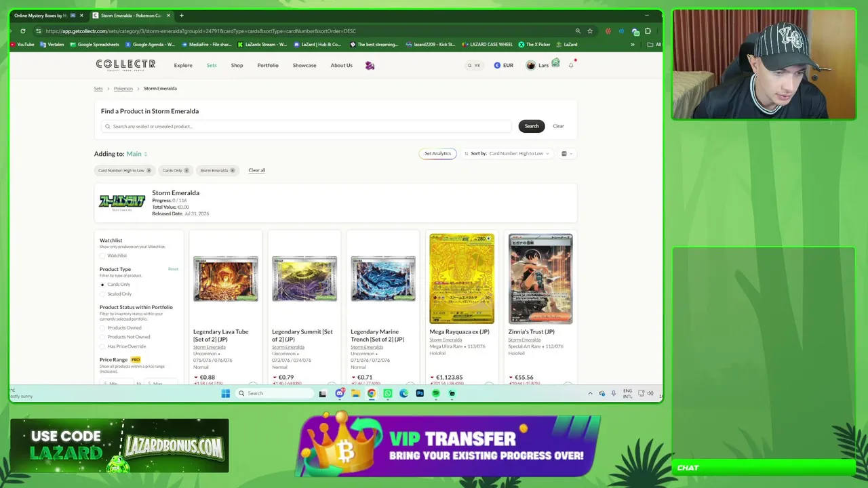The width and height of the screenshot is (868, 488).
Task: Open a new Chrome tab
Action: pyautogui.click(x=181, y=16)
